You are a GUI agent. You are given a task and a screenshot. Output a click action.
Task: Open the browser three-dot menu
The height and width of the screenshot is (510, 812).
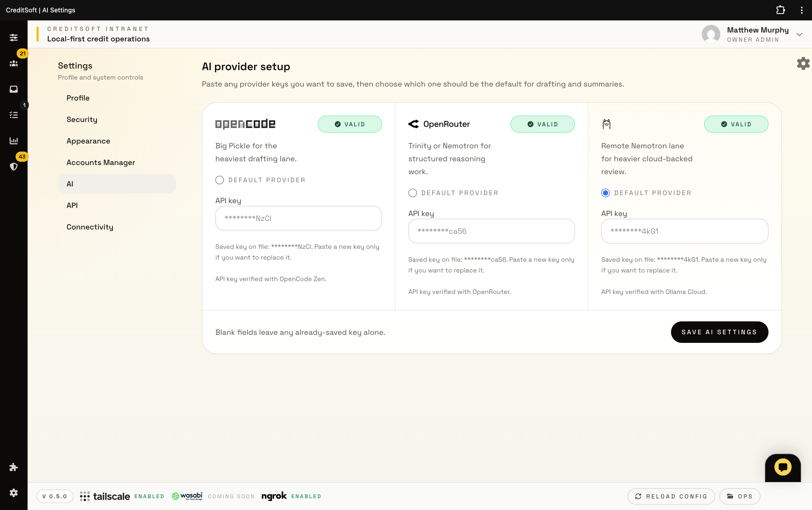tap(802, 10)
